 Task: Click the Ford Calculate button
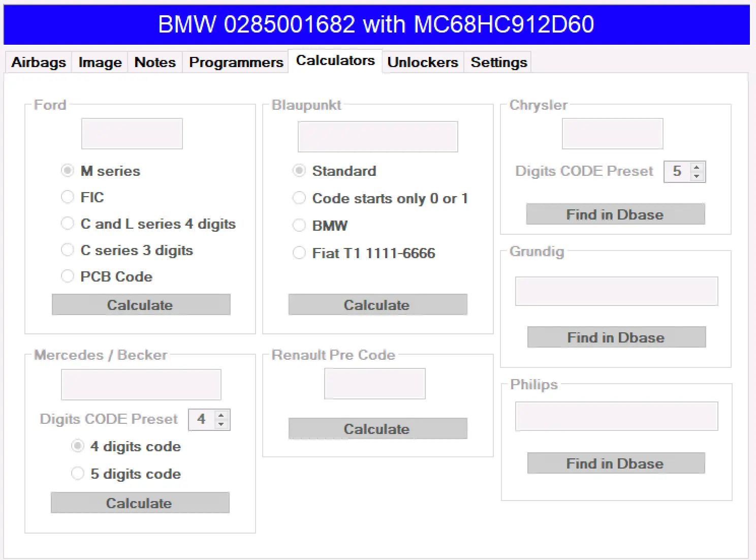141,305
